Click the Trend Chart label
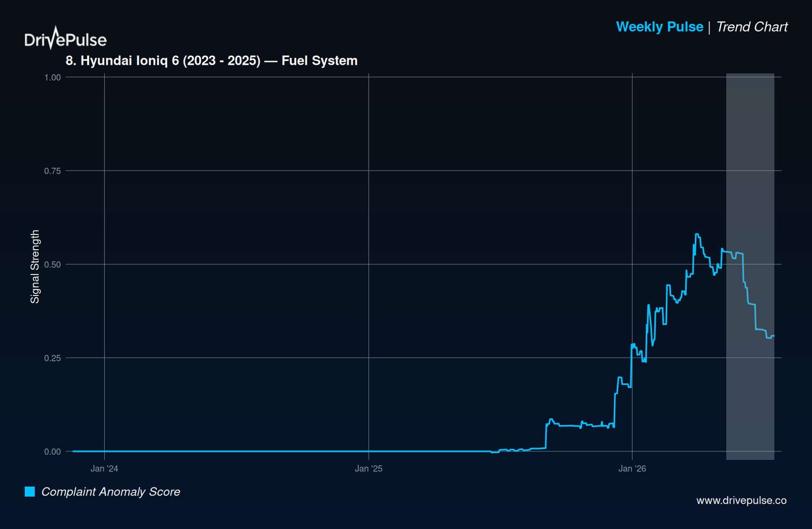812x529 pixels. click(x=752, y=27)
